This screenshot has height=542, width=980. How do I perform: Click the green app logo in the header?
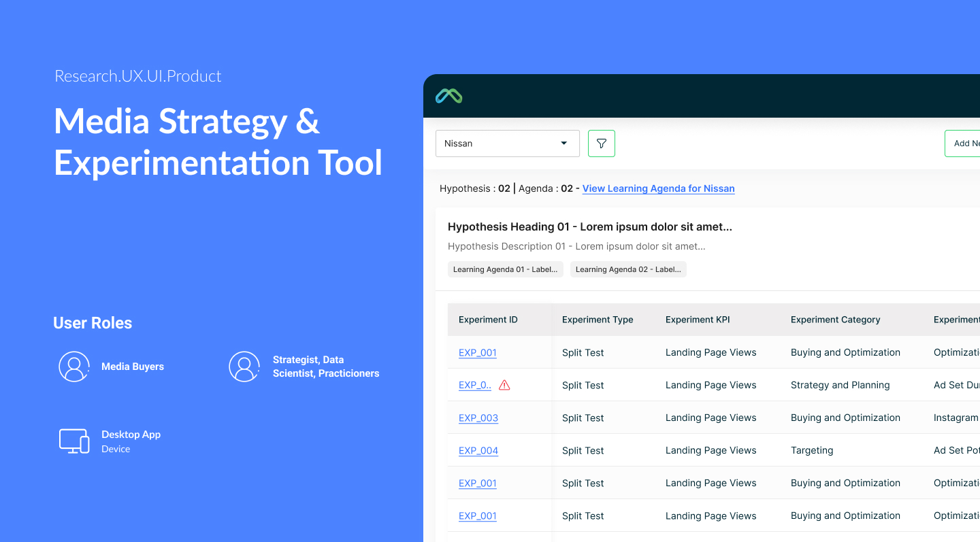pyautogui.click(x=450, y=95)
